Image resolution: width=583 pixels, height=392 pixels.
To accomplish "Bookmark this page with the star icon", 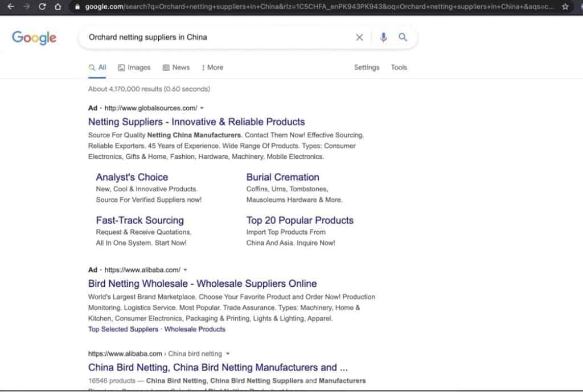I will click(565, 7).
